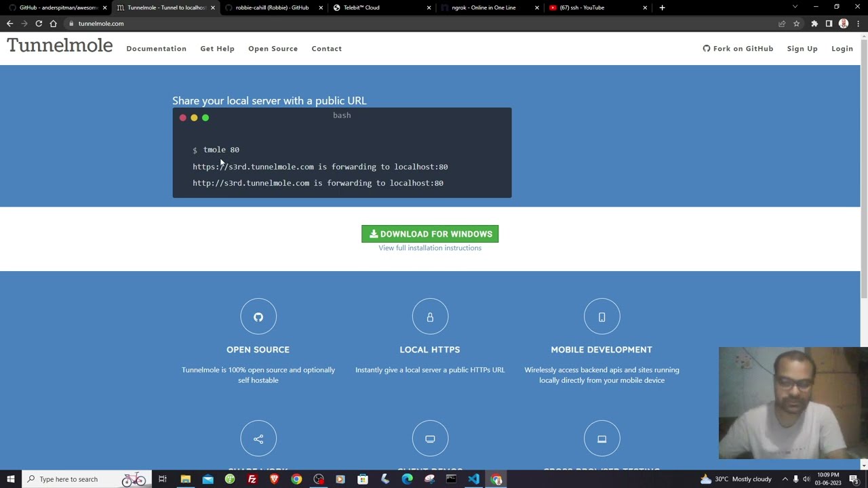
Task: Click Fork on GitHub link
Action: (738, 49)
